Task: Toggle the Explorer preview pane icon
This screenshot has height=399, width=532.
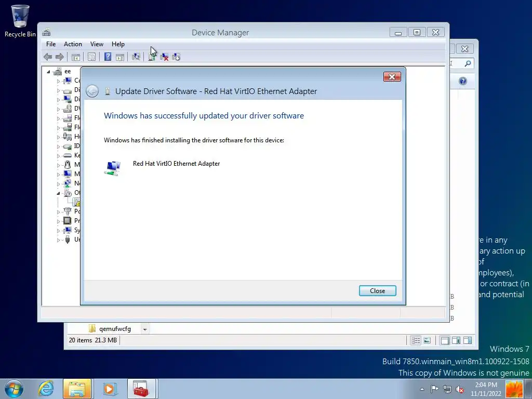Action: coord(445,340)
